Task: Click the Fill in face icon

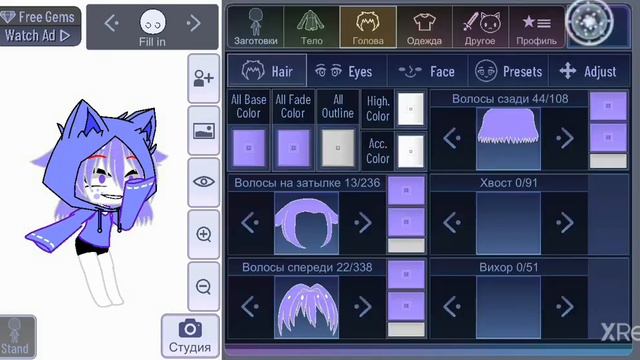Action: 153,23
